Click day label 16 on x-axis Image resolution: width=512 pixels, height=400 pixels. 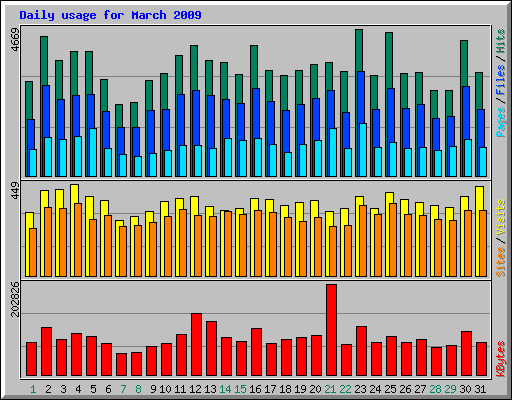(255, 389)
